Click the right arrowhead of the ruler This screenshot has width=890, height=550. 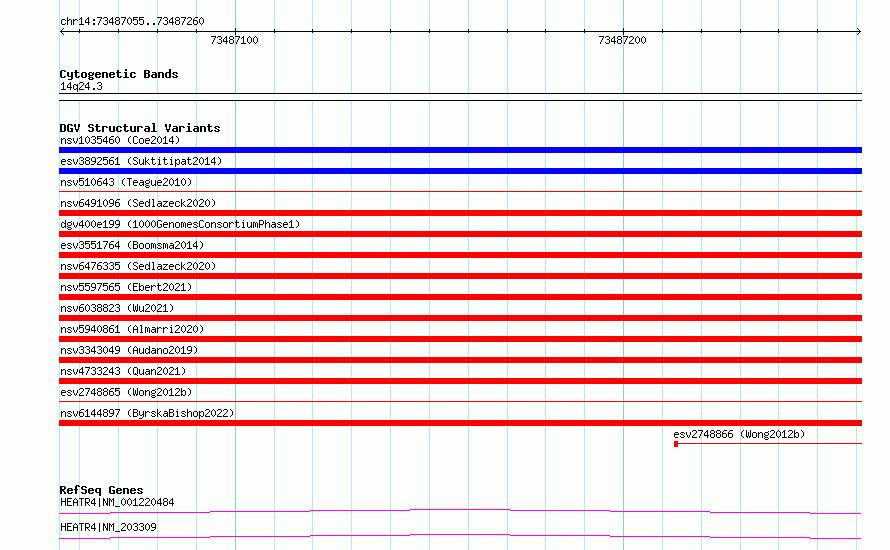tap(859, 31)
